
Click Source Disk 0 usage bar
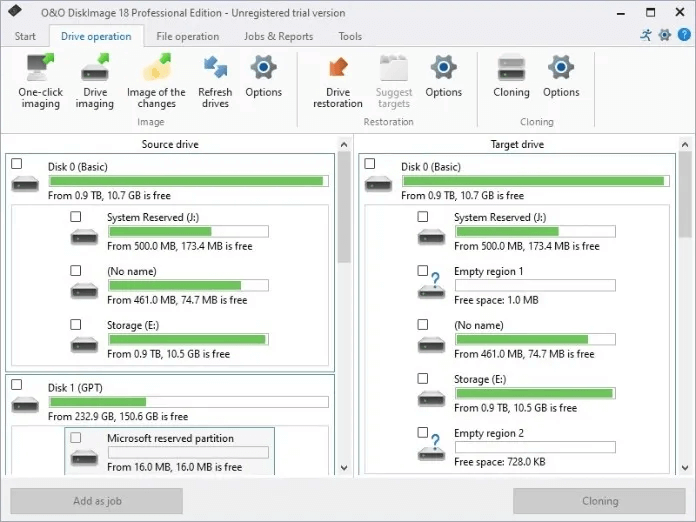189,181
